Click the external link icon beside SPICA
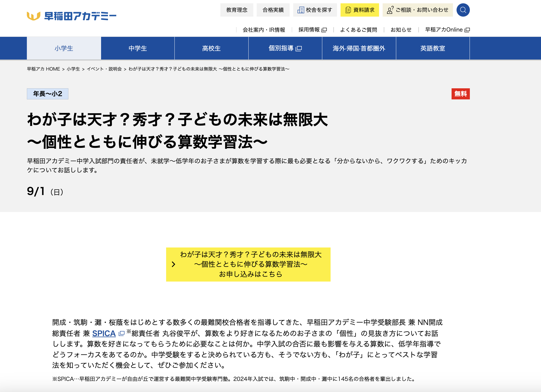 [121, 334]
